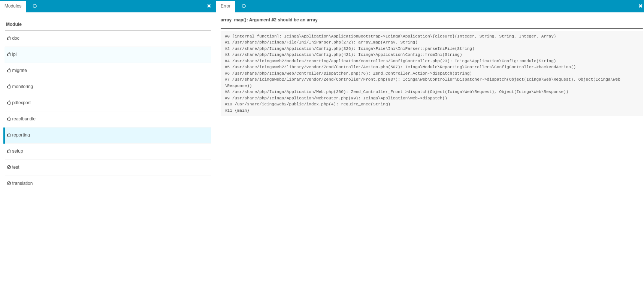Click stack trace line #9 webrouter.php(99)
The width and height of the screenshot is (644, 282).
336,98
